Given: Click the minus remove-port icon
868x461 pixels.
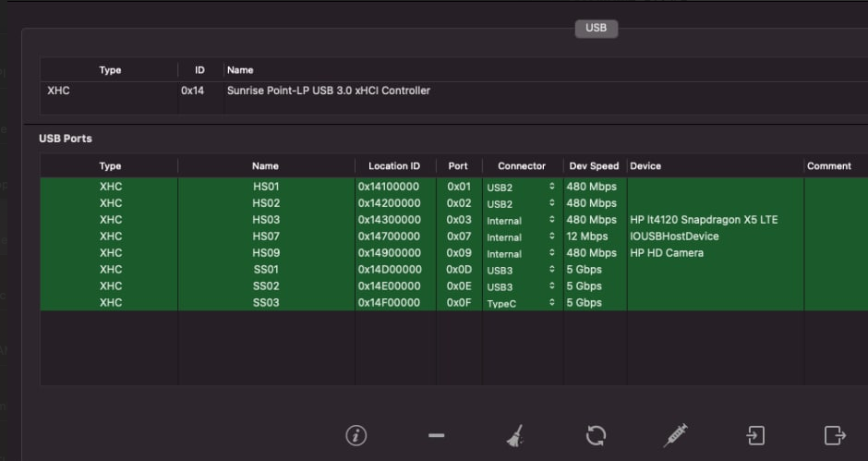Looking at the screenshot, I should click(x=436, y=435).
